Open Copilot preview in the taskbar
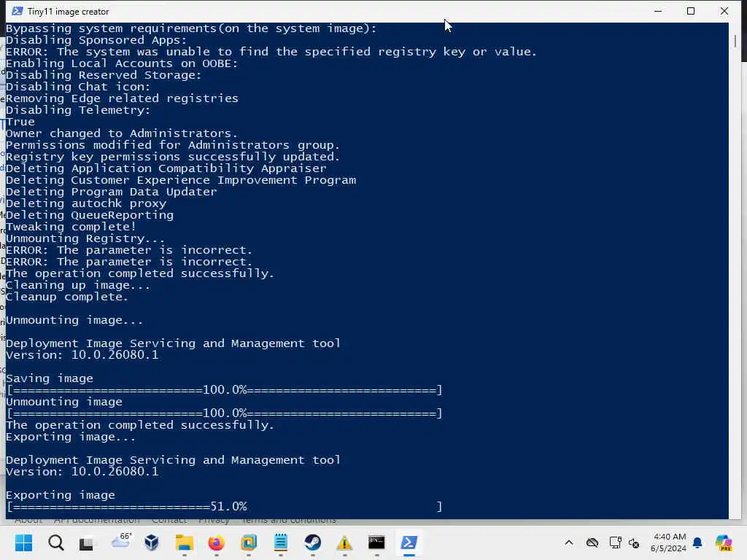This screenshot has height=560, width=747. pos(724,542)
